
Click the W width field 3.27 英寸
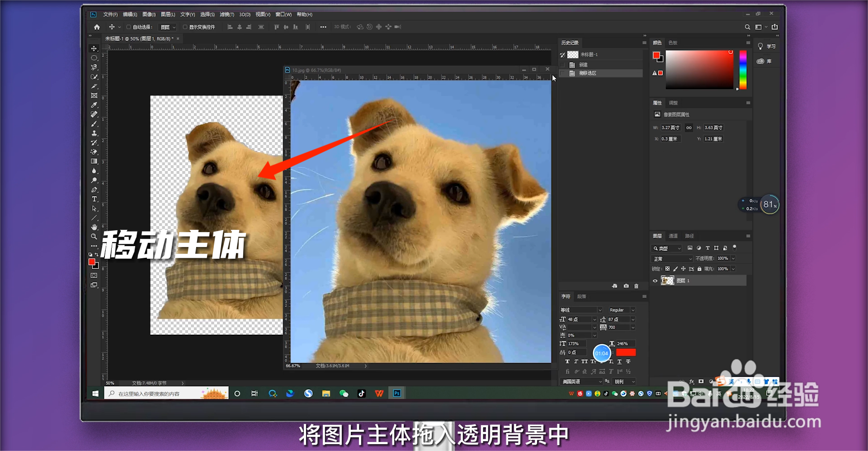671,128
